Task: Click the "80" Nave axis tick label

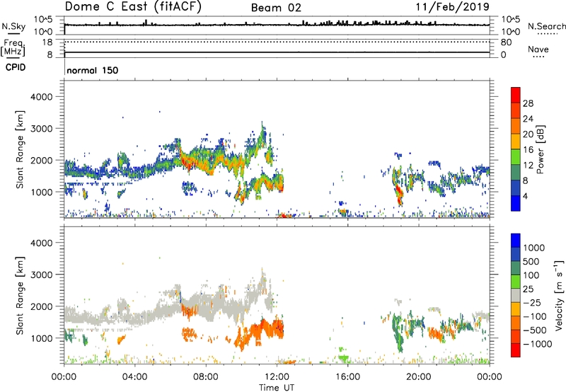Action: coord(506,42)
